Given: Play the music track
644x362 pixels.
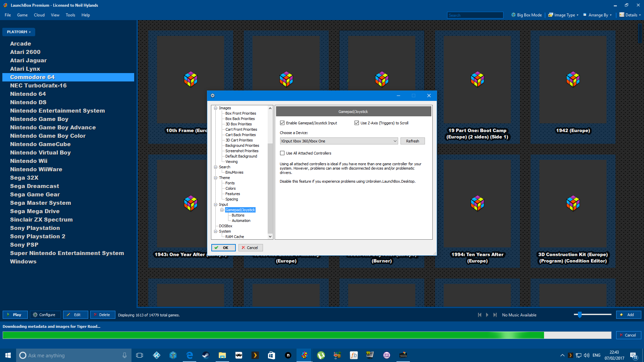Looking at the screenshot, I should (x=487, y=315).
